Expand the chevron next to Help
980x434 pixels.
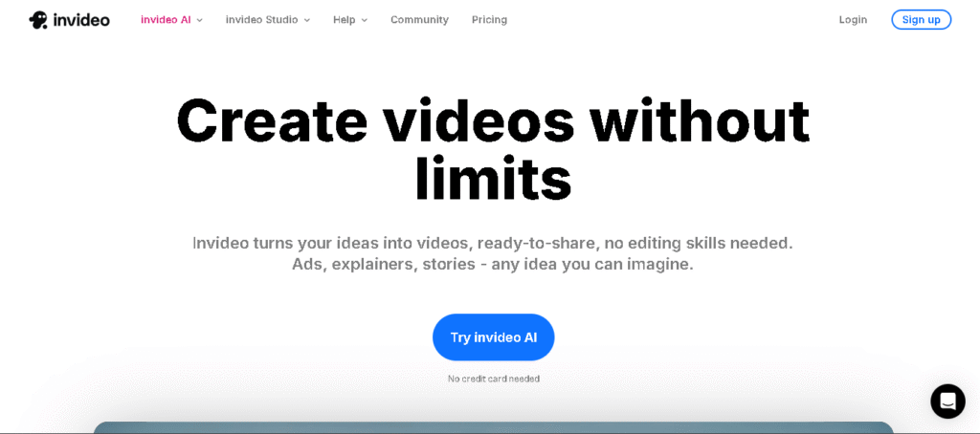pos(365,20)
